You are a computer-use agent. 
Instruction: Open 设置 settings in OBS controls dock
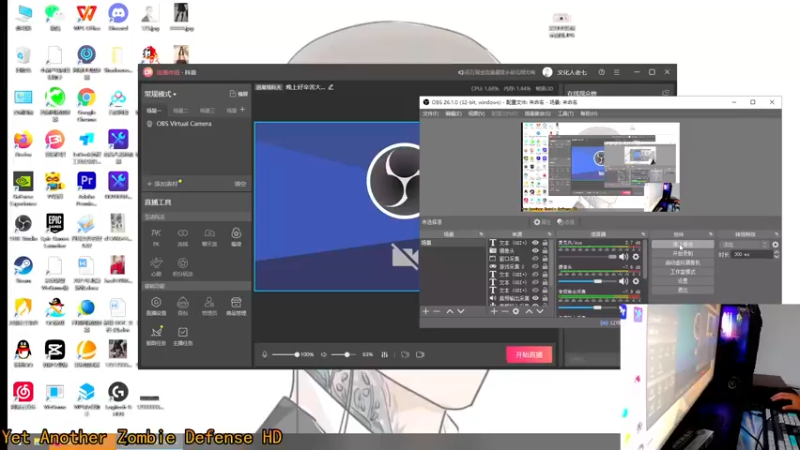point(683,281)
